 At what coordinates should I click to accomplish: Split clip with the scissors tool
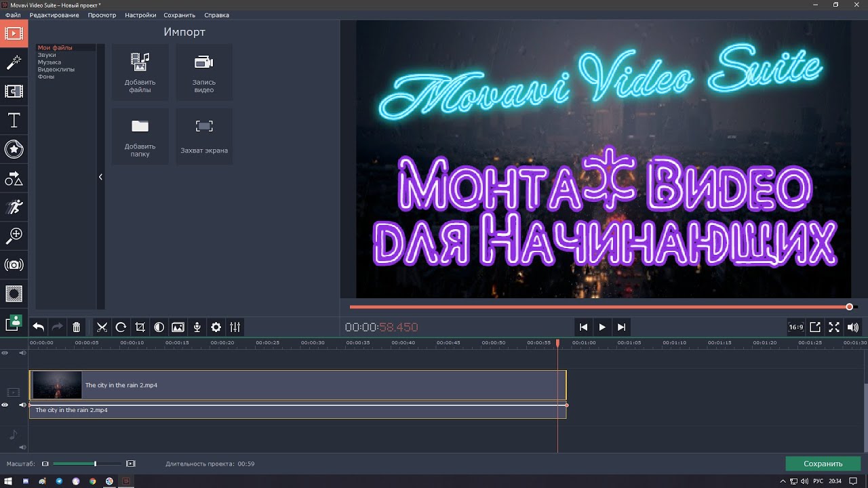pos(102,327)
